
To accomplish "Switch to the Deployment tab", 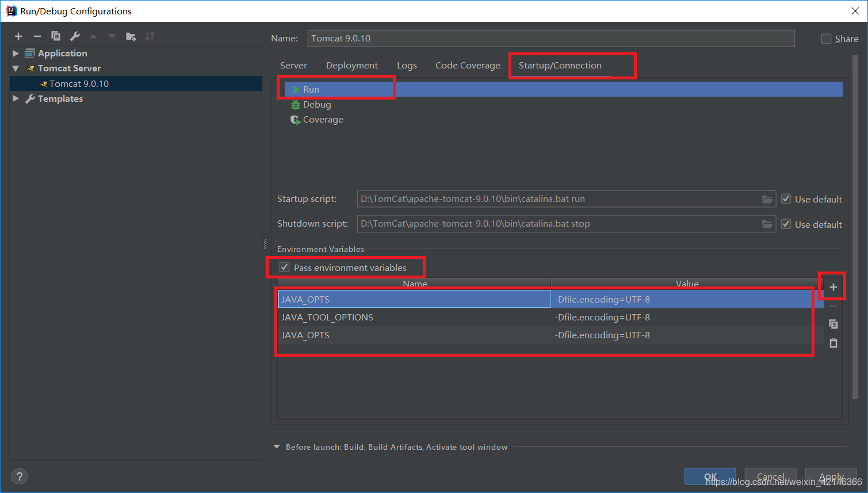I will [352, 66].
